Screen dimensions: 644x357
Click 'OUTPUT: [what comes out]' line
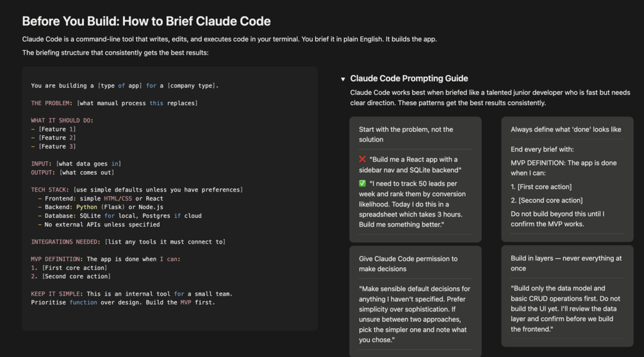[72, 172]
